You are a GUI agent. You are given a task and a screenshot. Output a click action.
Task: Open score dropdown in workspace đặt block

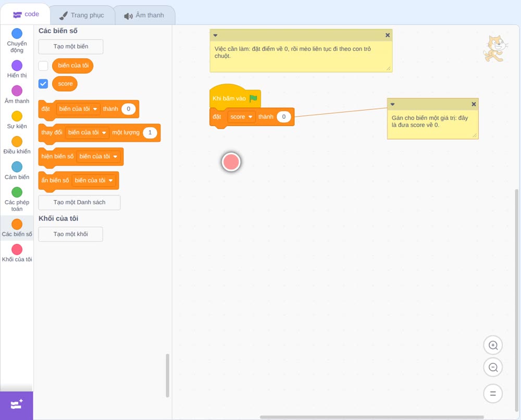242,117
